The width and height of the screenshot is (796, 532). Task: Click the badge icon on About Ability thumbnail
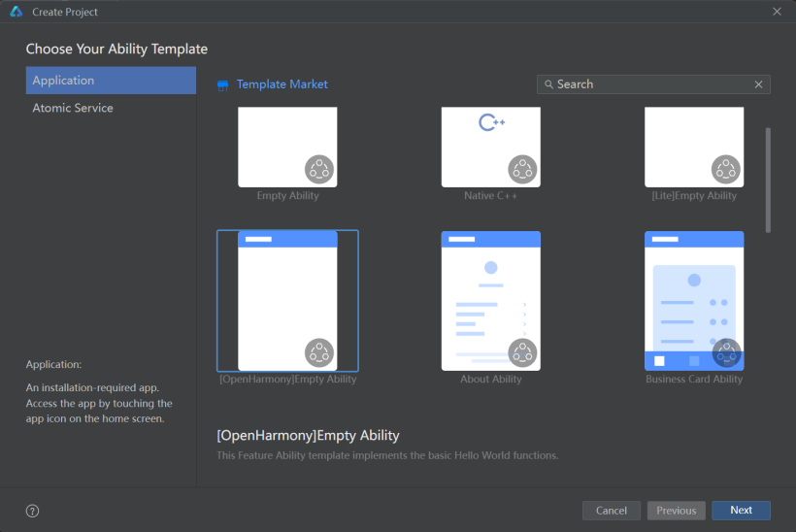[x=522, y=352]
